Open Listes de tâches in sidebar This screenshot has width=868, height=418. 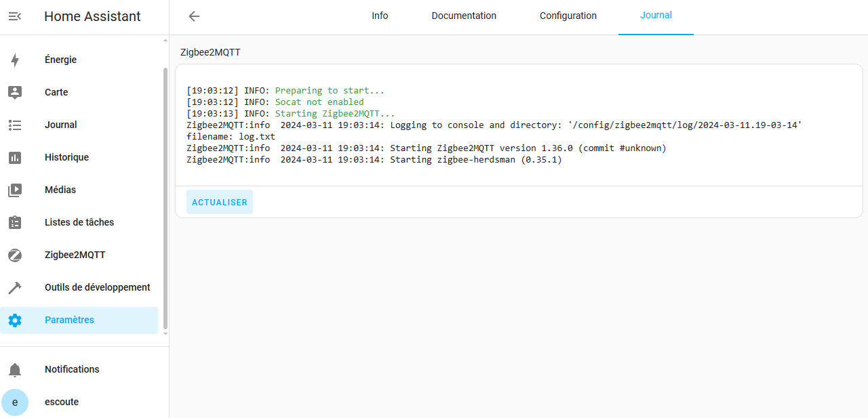pos(79,222)
